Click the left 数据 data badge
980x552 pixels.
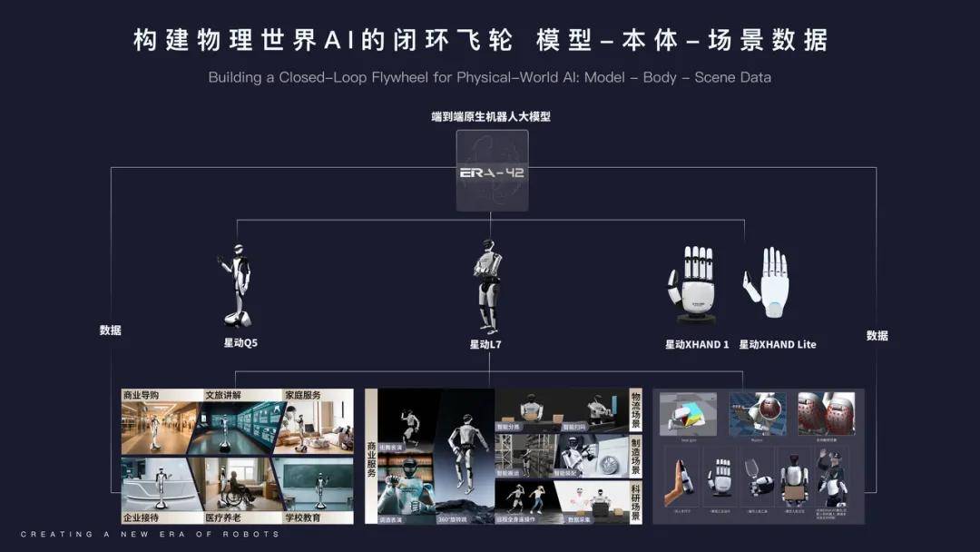click(x=111, y=331)
